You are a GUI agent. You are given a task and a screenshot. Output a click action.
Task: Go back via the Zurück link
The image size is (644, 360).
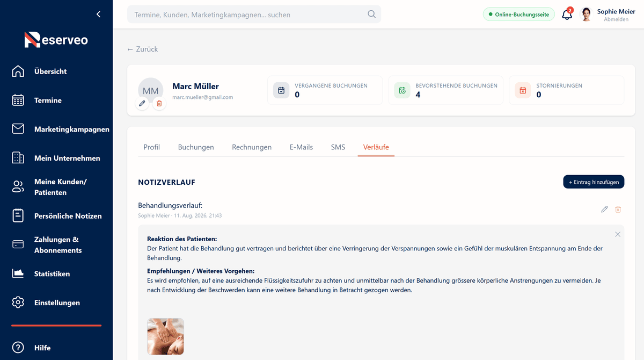click(x=142, y=49)
